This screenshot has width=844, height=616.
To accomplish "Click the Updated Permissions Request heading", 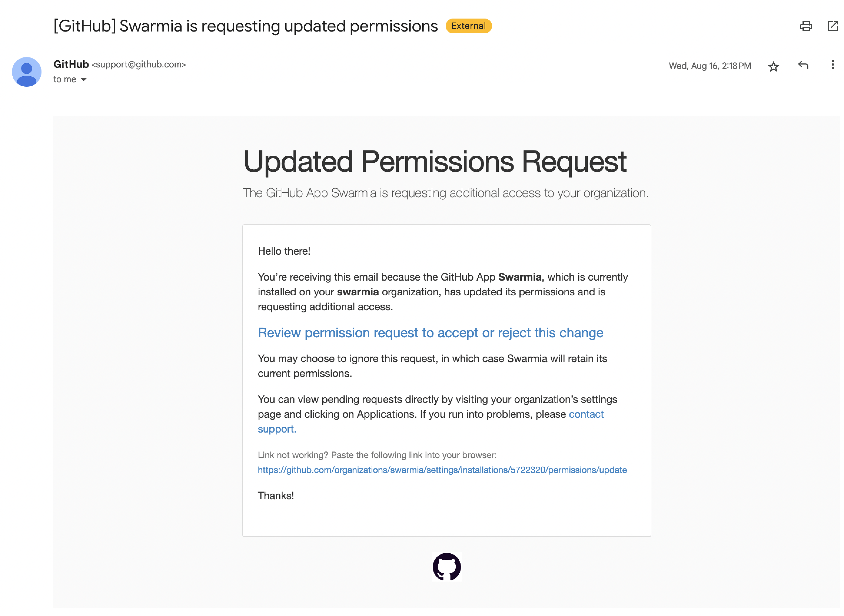I will 435,161.
